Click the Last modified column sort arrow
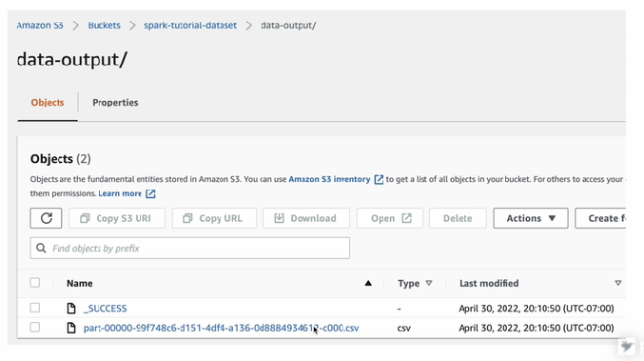Viewport: 644px width, 361px height. [x=617, y=283]
